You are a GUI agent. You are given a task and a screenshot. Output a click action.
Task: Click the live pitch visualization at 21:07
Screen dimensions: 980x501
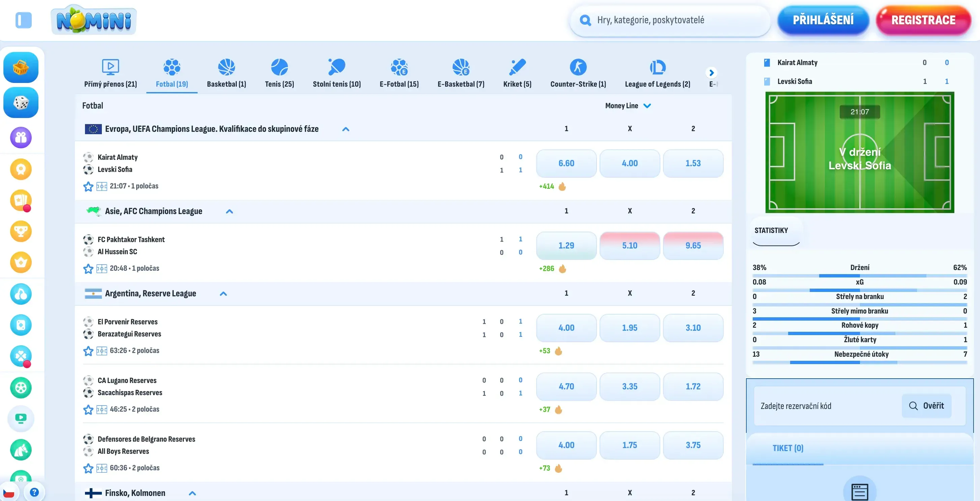coord(859,152)
